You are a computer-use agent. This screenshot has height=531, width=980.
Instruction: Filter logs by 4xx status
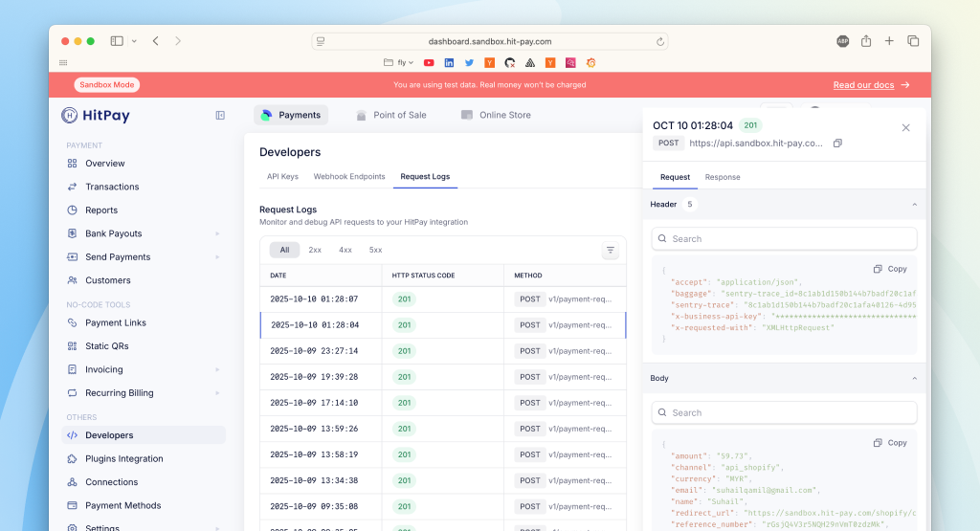pyautogui.click(x=345, y=250)
